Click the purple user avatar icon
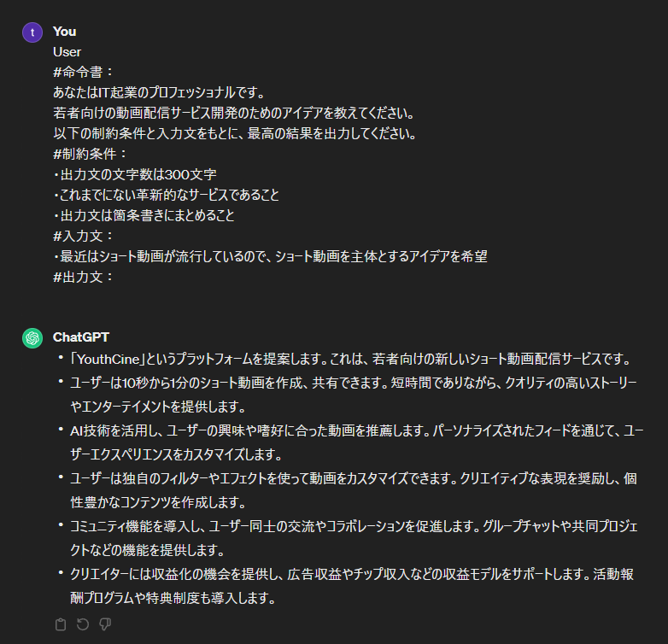668x644 pixels. (32, 32)
